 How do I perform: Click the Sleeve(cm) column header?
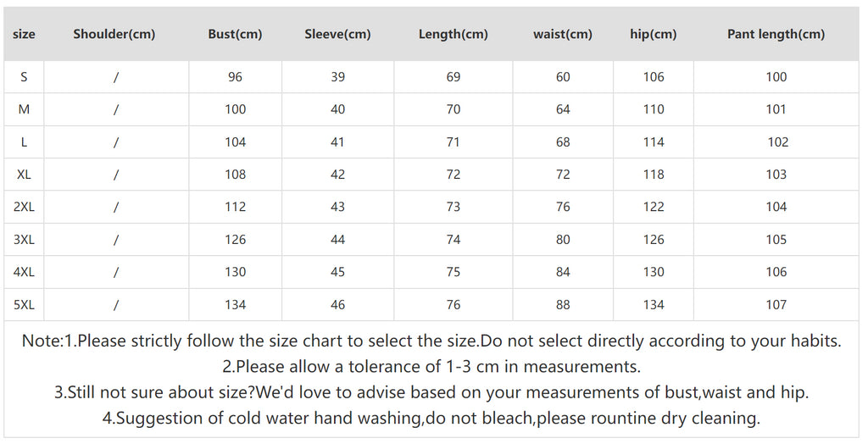pyautogui.click(x=337, y=35)
